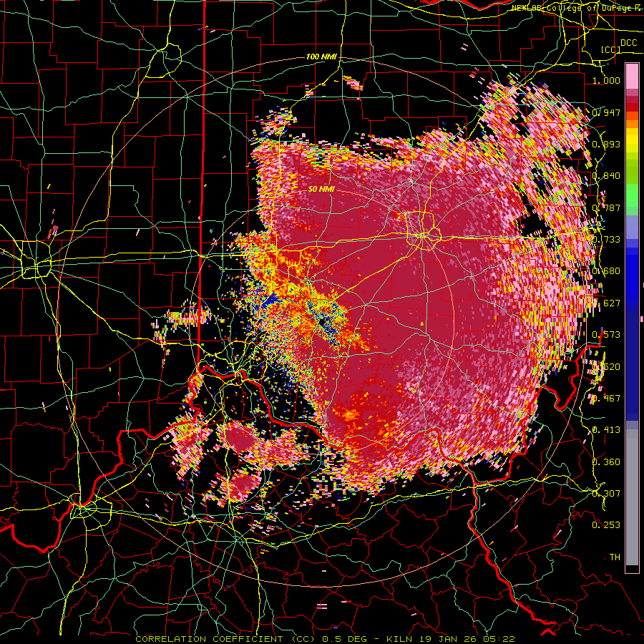Click the 0.573 legend value
Screen dimensions: 644x644
(606, 335)
